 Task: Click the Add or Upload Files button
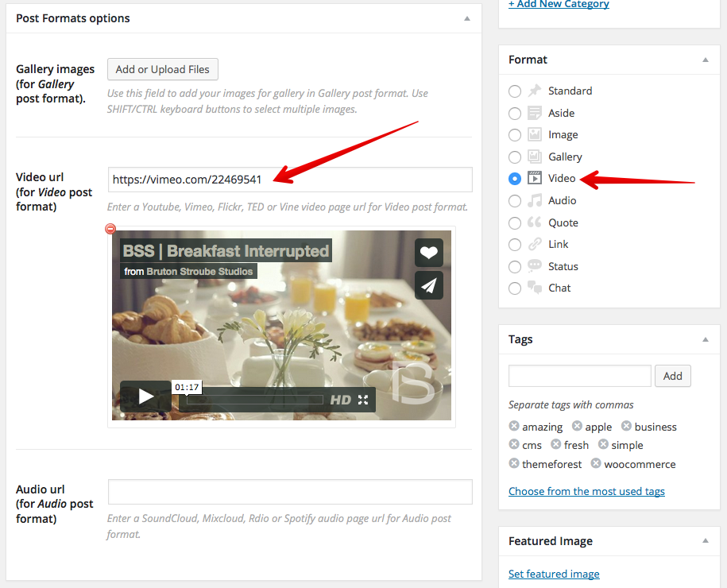pyautogui.click(x=163, y=69)
